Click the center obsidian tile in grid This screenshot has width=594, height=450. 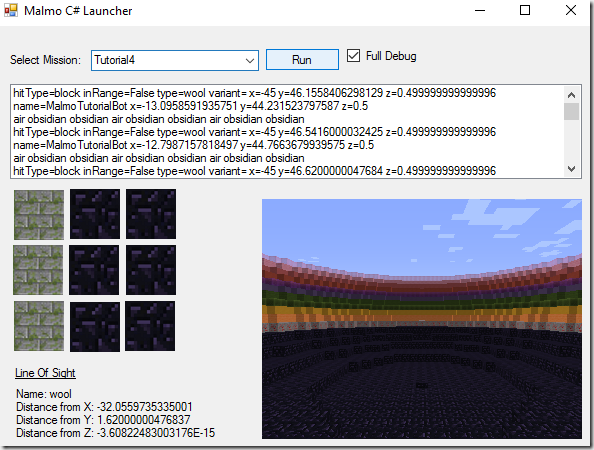[94, 270]
